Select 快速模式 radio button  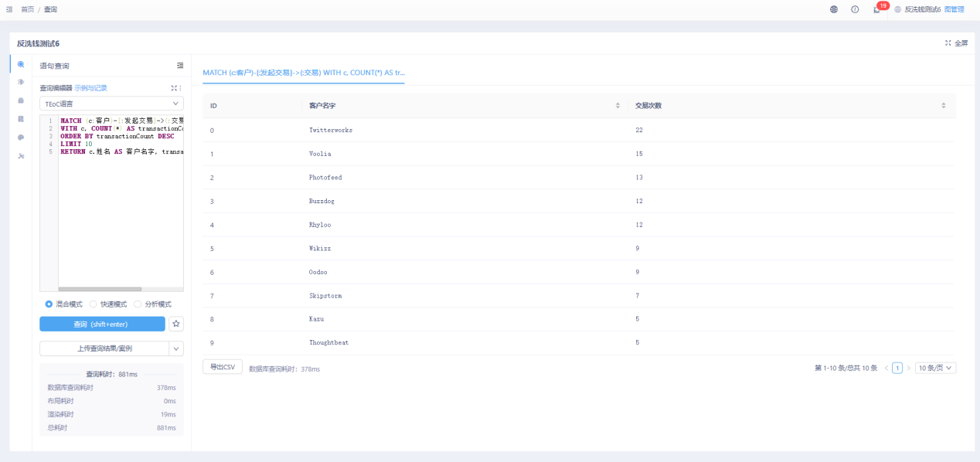(94, 304)
